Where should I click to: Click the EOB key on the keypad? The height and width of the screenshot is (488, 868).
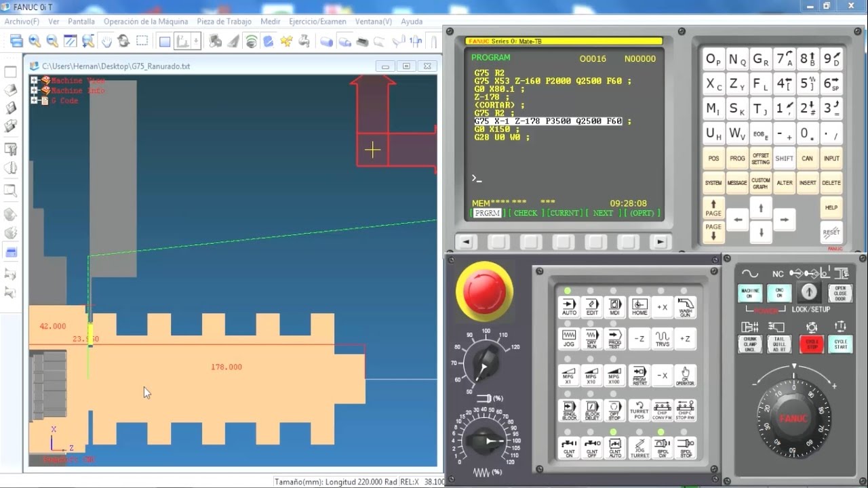click(x=761, y=134)
